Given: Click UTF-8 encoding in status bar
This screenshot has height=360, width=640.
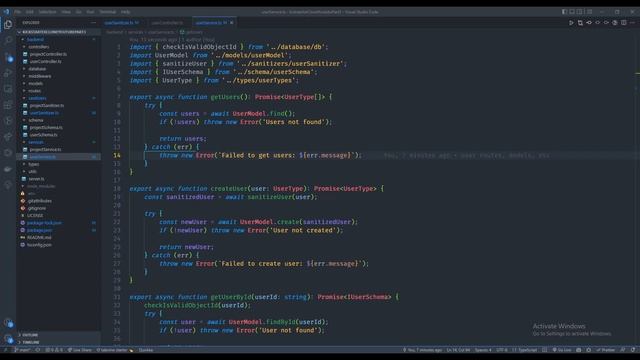Looking at the screenshot, I should [502, 350].
